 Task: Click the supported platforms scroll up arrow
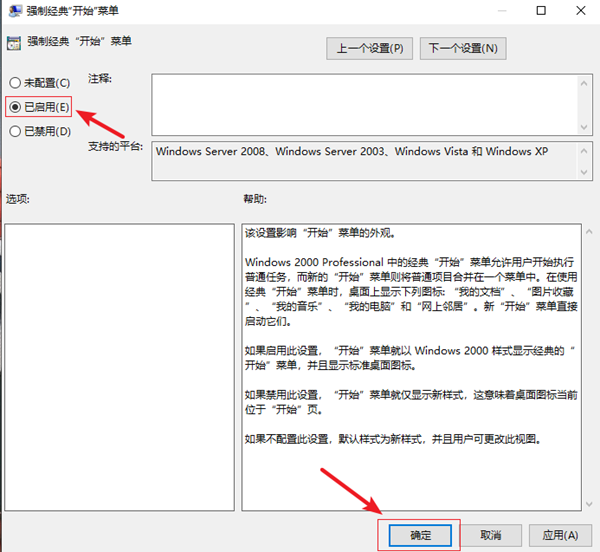coord(584,151)
